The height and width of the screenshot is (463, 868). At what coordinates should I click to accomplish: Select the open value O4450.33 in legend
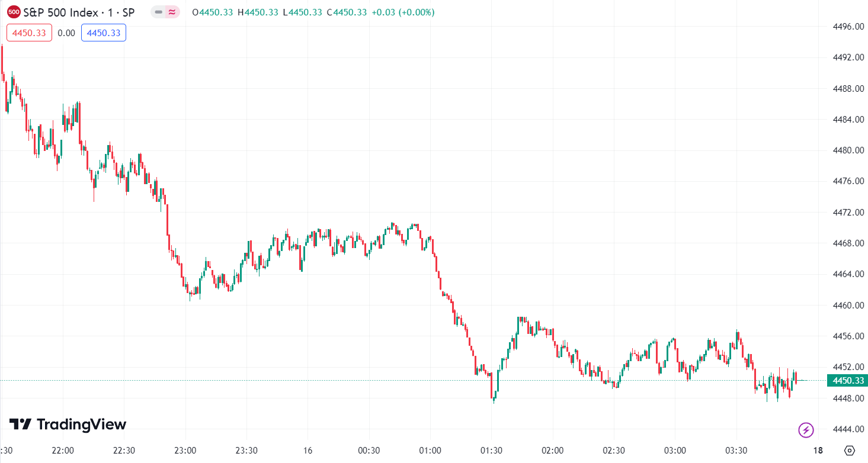[213, 12]
